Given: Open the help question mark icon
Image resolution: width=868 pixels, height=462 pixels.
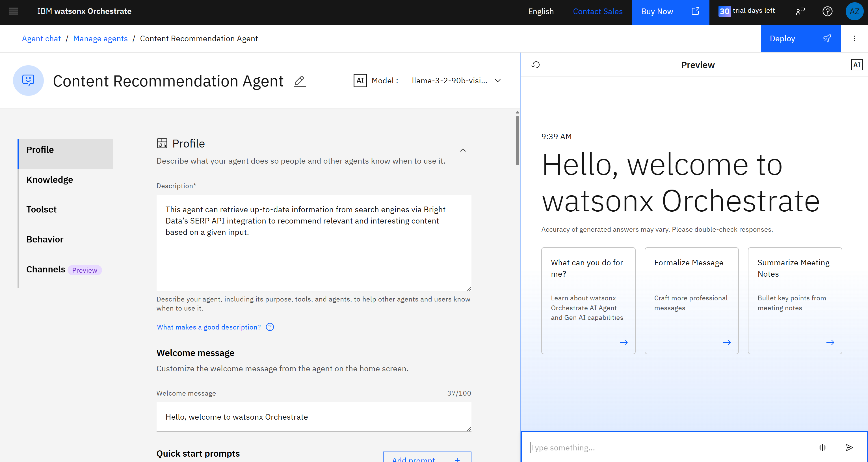Looking at the screenshot, I should pos(827,11).
